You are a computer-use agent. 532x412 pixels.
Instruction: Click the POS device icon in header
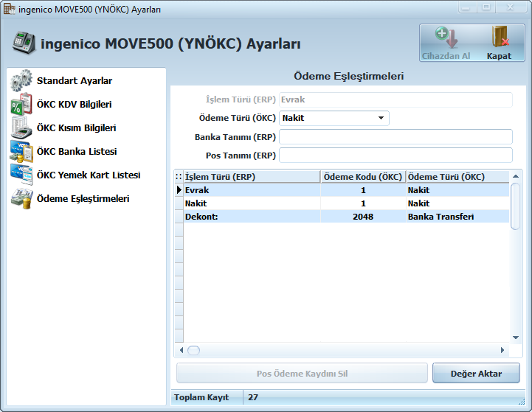pyautogui.click(x=24, y=43)
